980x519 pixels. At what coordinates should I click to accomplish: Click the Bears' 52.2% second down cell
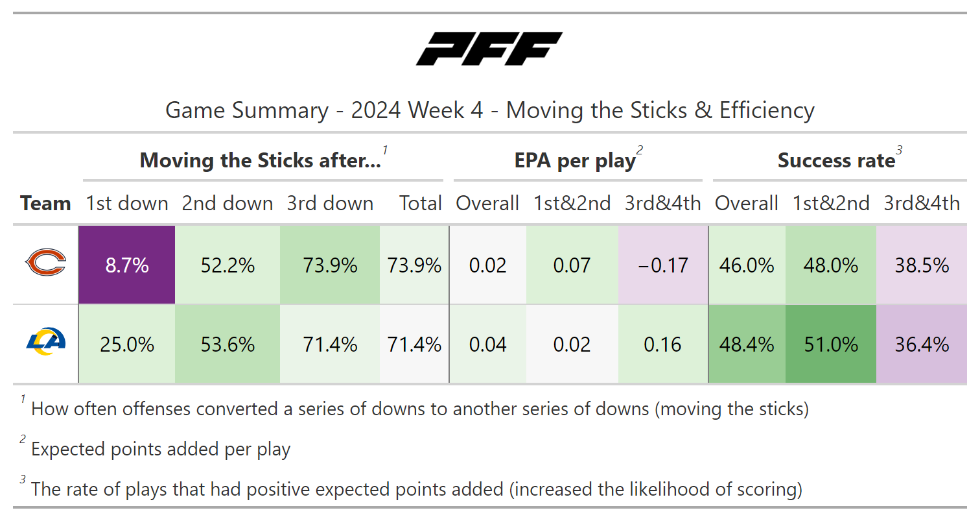pyautogui.click(x=227, y=265)
